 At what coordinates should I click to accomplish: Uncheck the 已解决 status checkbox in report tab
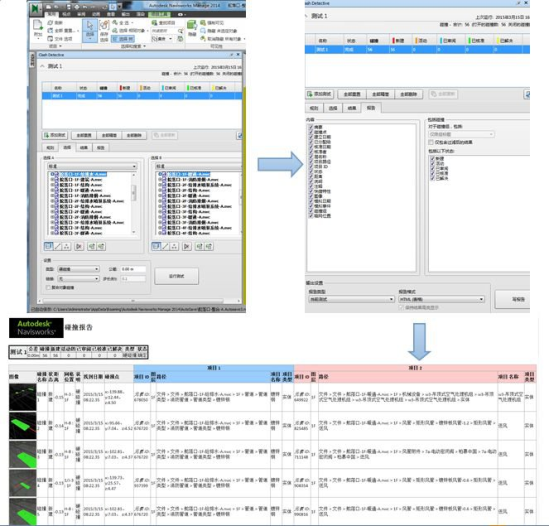tap(433, 178)
